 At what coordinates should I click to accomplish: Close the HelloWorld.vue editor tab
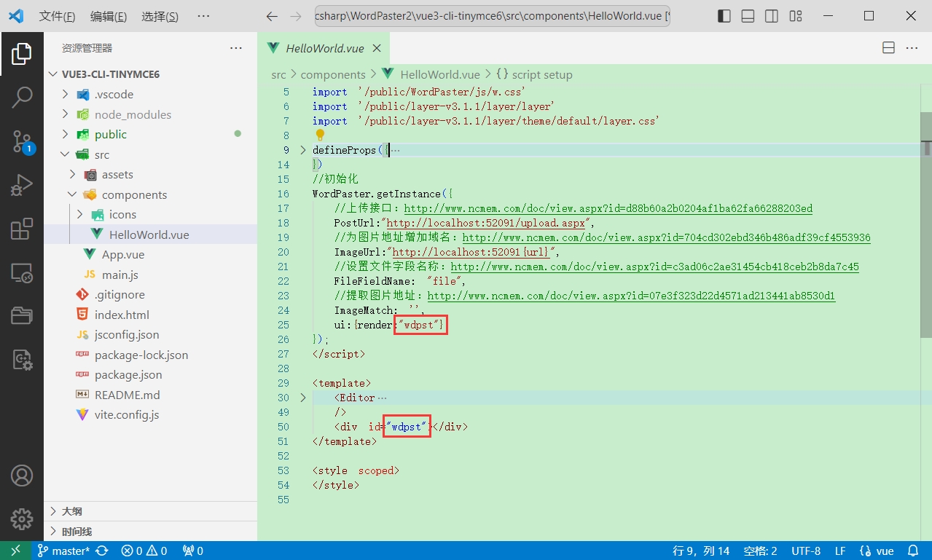coord(377,49)
